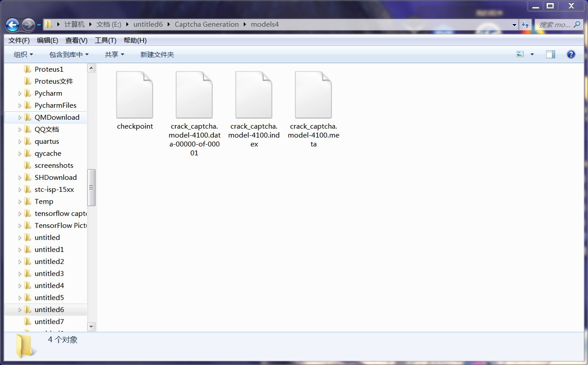
Task: Select the TensorFlow Picture folder in tree
Action: 60,226
